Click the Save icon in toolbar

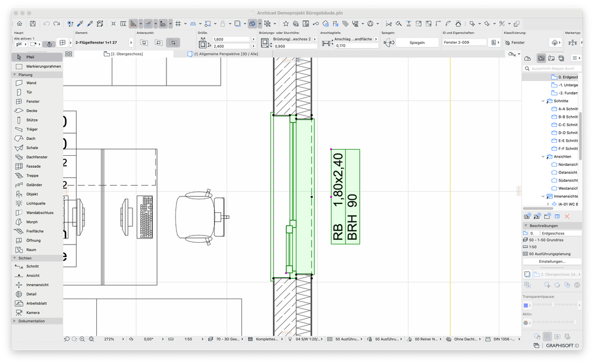[32, 24]
